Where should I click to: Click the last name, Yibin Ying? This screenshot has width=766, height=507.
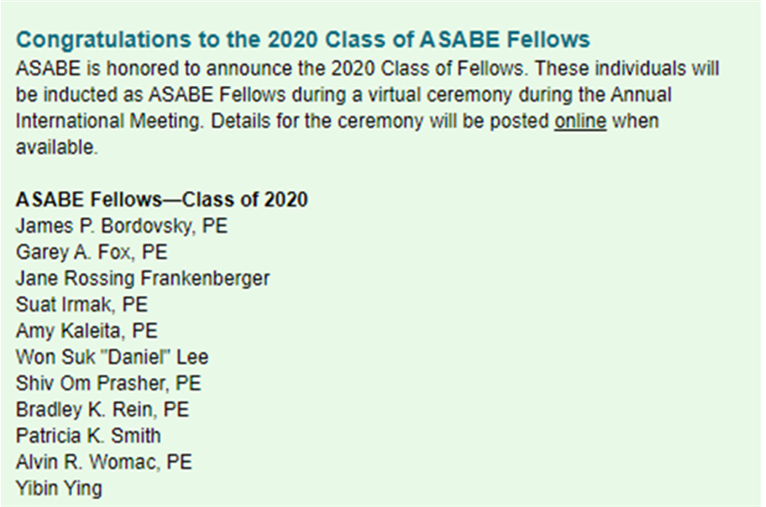point(59,488)
